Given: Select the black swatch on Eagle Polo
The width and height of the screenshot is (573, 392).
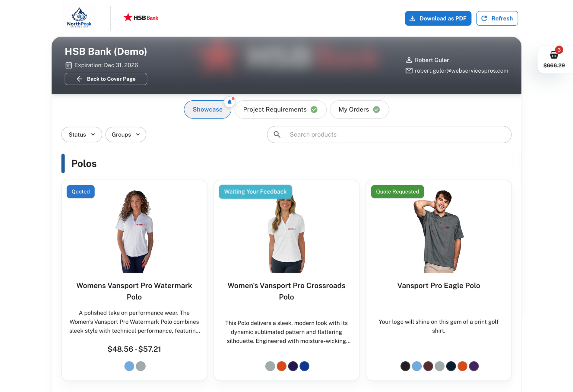Looking at the screenshot, I should pos(405,366).
